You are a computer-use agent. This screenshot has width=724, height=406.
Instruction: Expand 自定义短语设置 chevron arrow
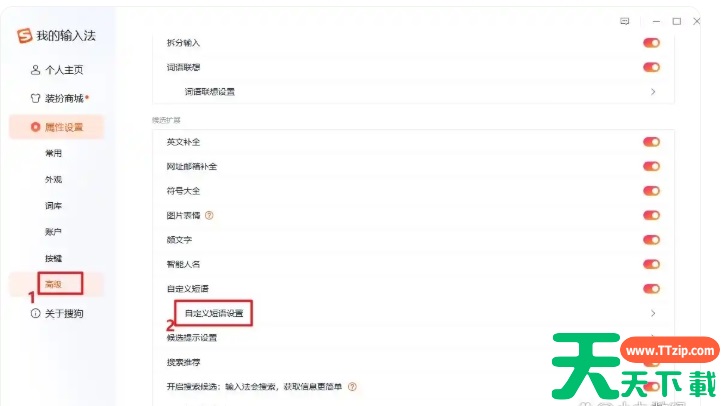653,313
